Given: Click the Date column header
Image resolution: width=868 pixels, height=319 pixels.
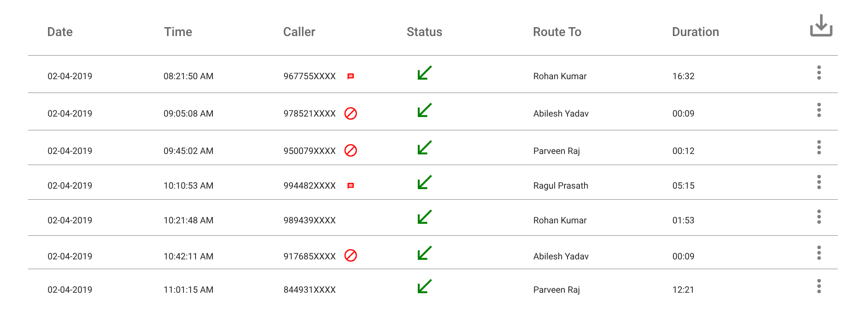Looking at the screenshot, I should 60,32.
